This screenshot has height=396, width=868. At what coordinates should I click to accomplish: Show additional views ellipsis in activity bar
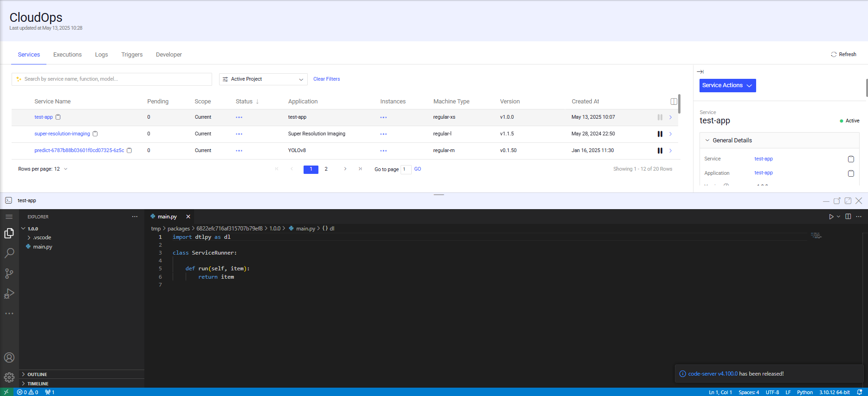pos(9,313)
